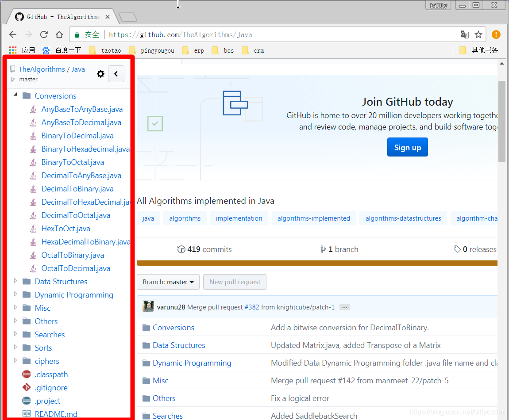This screenshot has height=420, width=509.
Task: Reload the page with refresh icon
Action: click(x=44, y=34)
